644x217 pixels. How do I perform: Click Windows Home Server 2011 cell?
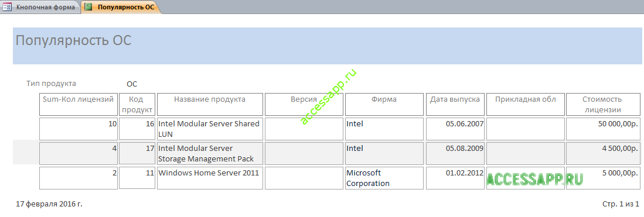210,178
